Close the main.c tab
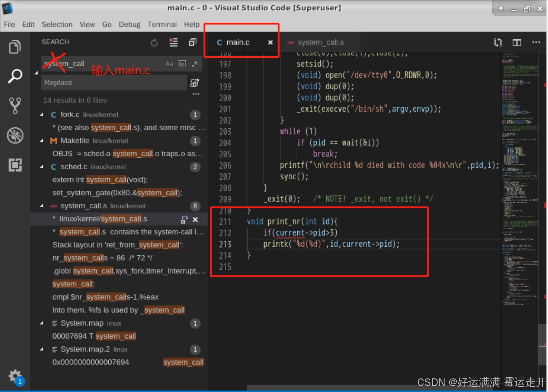This screenshot has width=548, height=392. pyautogui.click(x=270, y=42)
